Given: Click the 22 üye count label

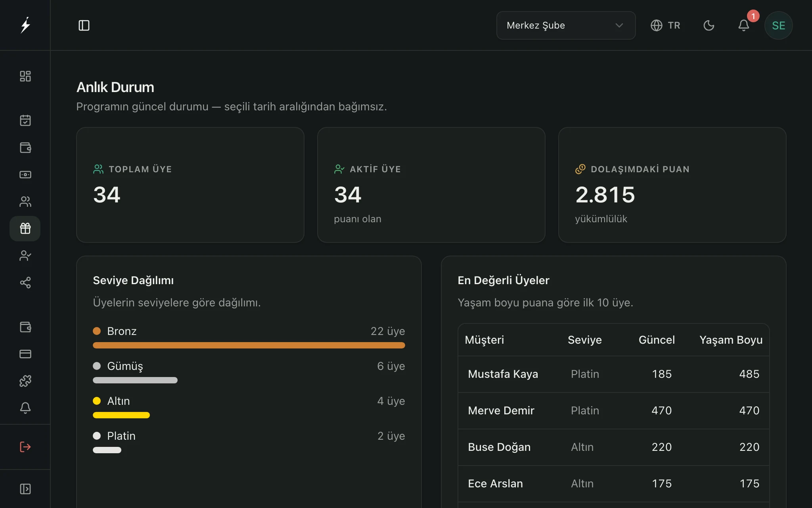Looking at the screenshot, I should click(x=388, y=331).
